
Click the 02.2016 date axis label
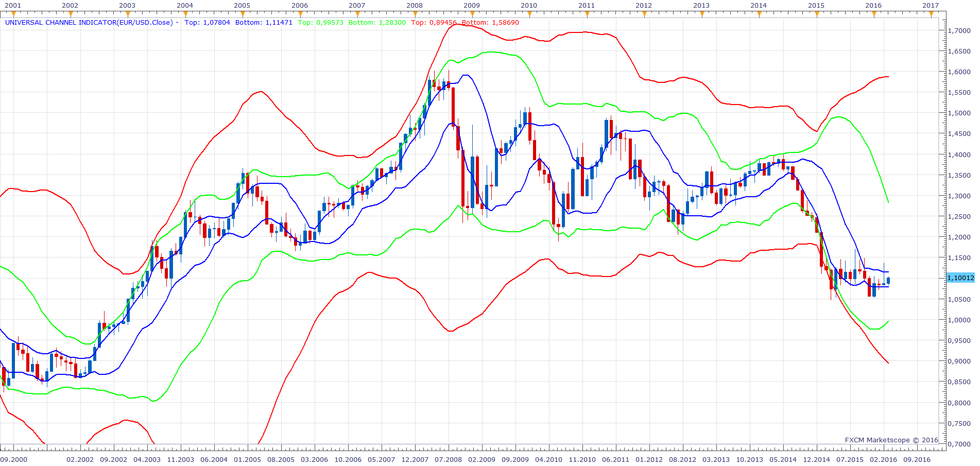click(884, 459)
